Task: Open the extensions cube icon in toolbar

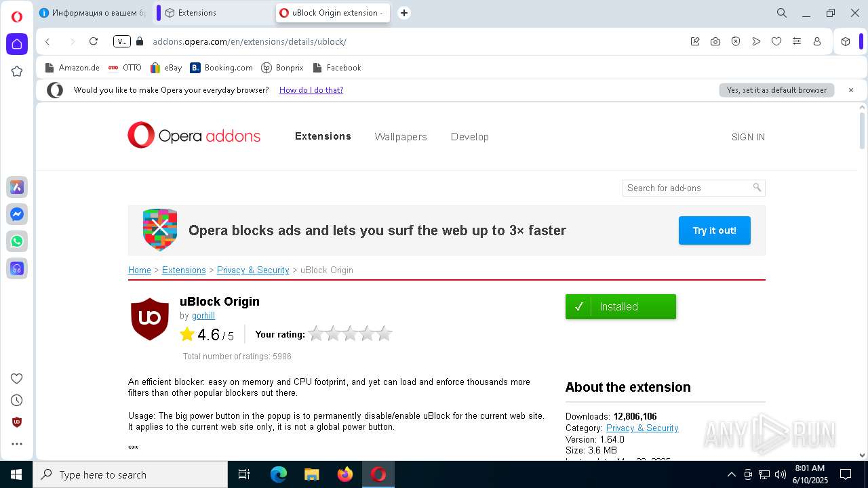Action: (x=846, y=41)
